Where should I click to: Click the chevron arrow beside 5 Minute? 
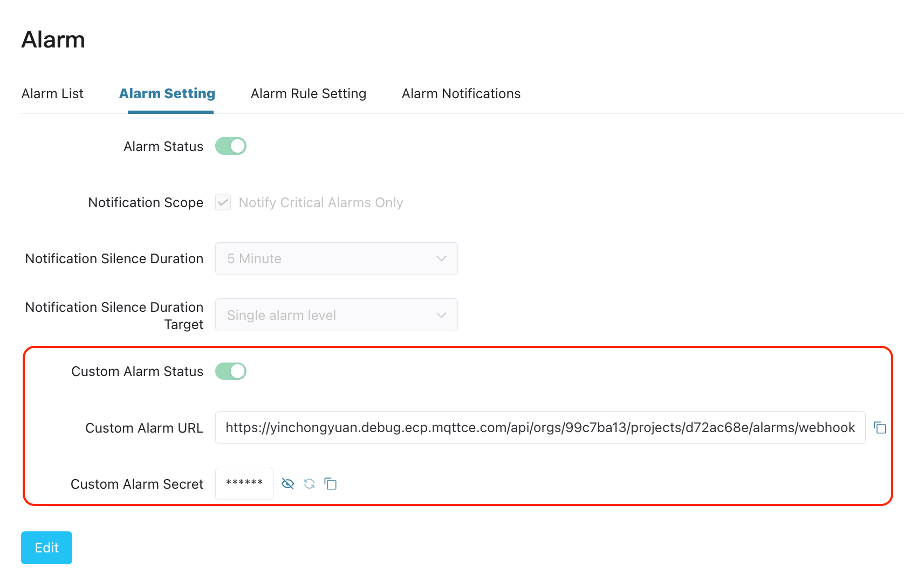[441, 259]
